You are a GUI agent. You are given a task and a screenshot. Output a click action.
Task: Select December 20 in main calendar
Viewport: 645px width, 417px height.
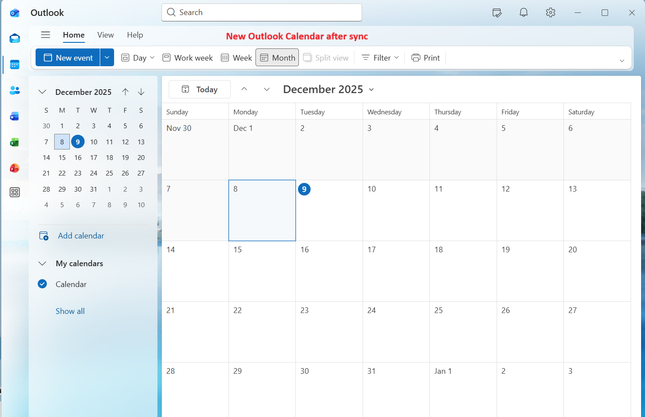click(597, 271)
